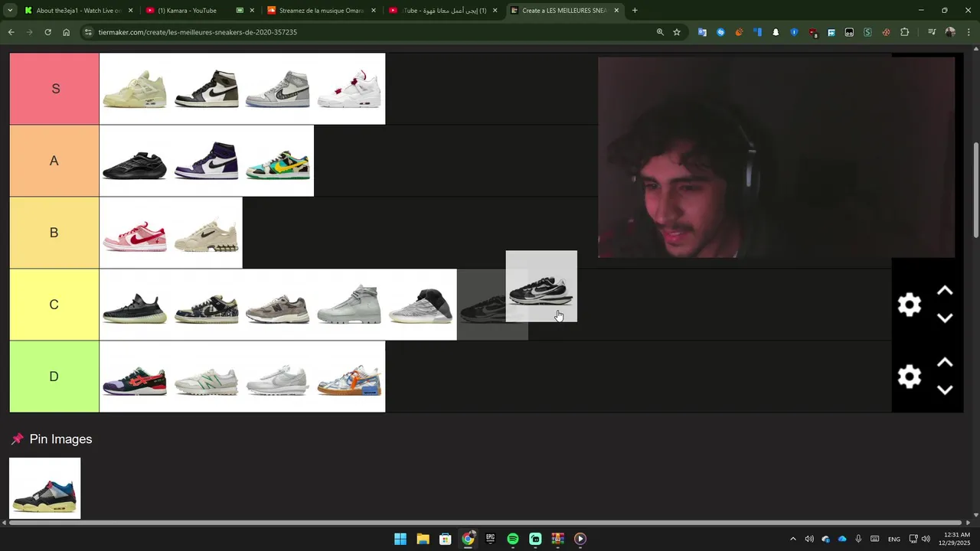The height and width of the screenshot is (551, 980).
Task: Move D tier row up
Action: (945, 363)
